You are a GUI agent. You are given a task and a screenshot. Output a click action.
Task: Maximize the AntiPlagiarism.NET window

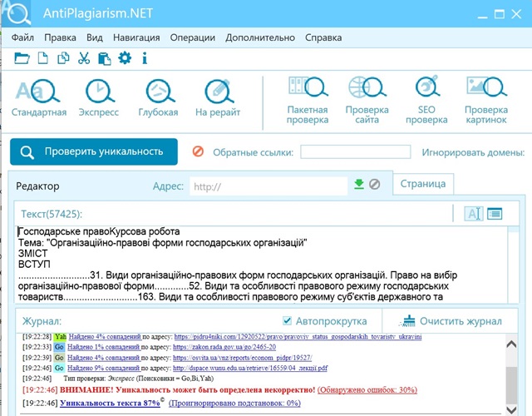coord(499,14)
